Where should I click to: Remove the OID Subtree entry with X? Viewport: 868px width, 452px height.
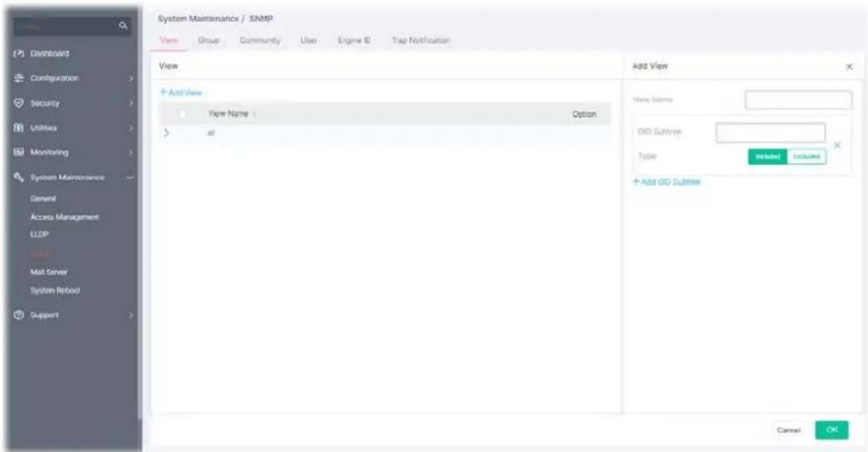pos(837,145)
